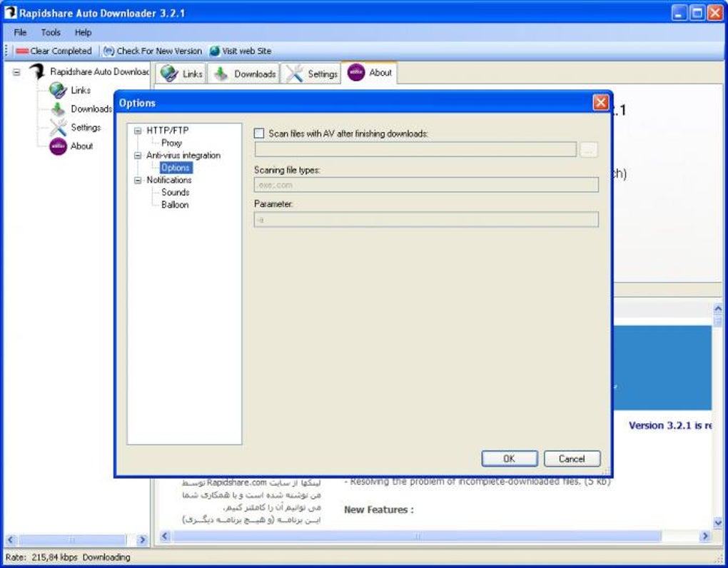
Task: Click the Settings tab wrench icon
Action: 294,73
